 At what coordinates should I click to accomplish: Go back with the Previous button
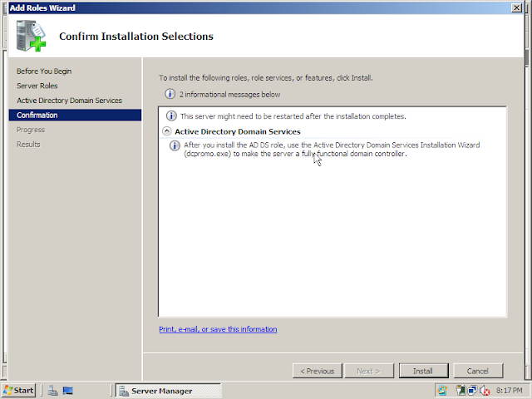318,371
